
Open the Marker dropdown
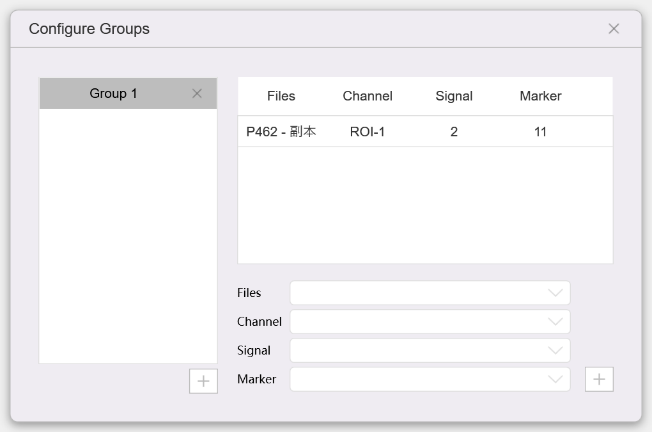(x=430, y=379)
